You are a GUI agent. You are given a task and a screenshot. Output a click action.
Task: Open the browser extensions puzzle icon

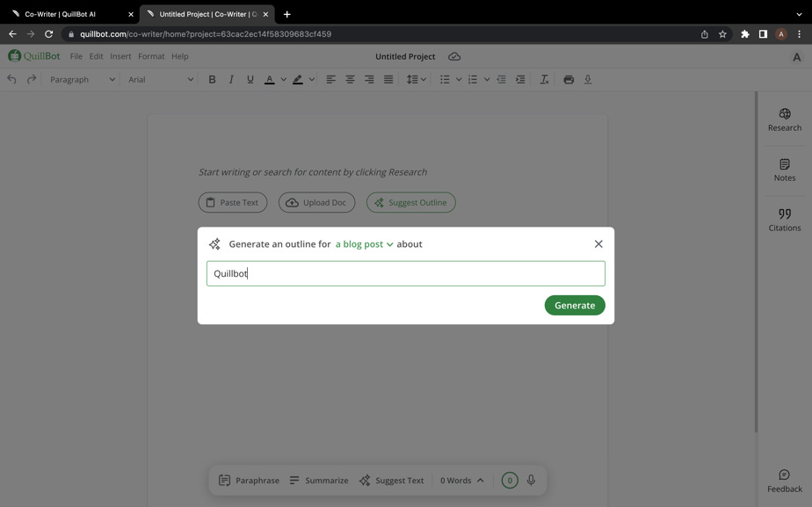pos(744,34)
